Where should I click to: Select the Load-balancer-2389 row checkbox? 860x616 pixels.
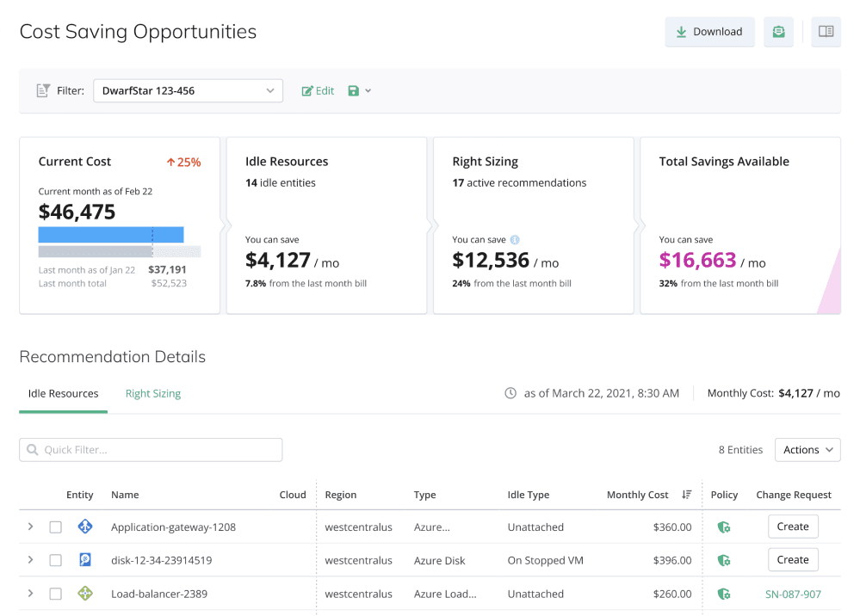55,594
